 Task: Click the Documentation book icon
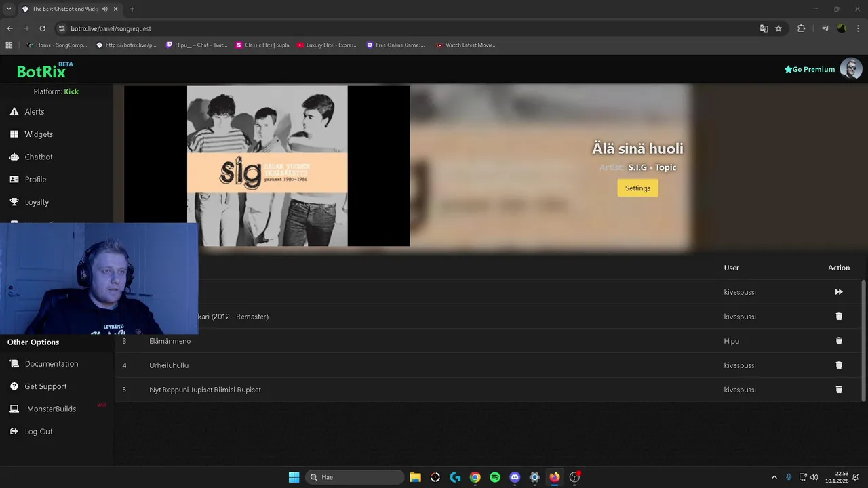point(14,364)
